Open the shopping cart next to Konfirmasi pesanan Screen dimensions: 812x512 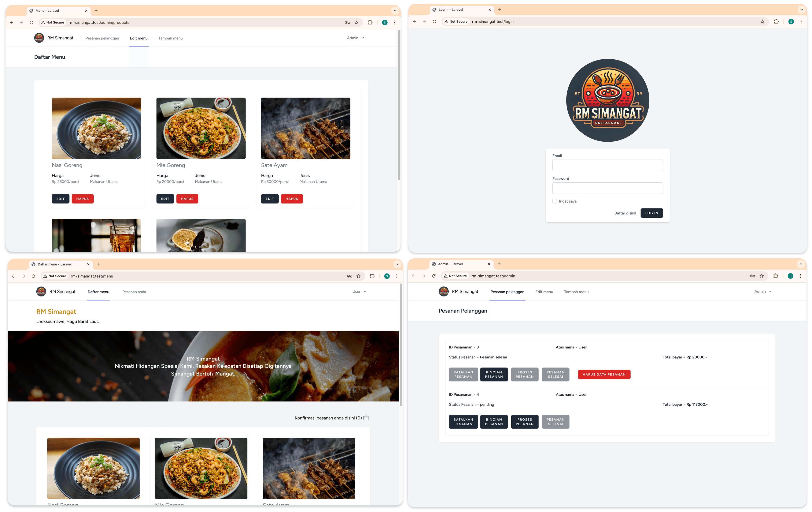tap(366, 417)
